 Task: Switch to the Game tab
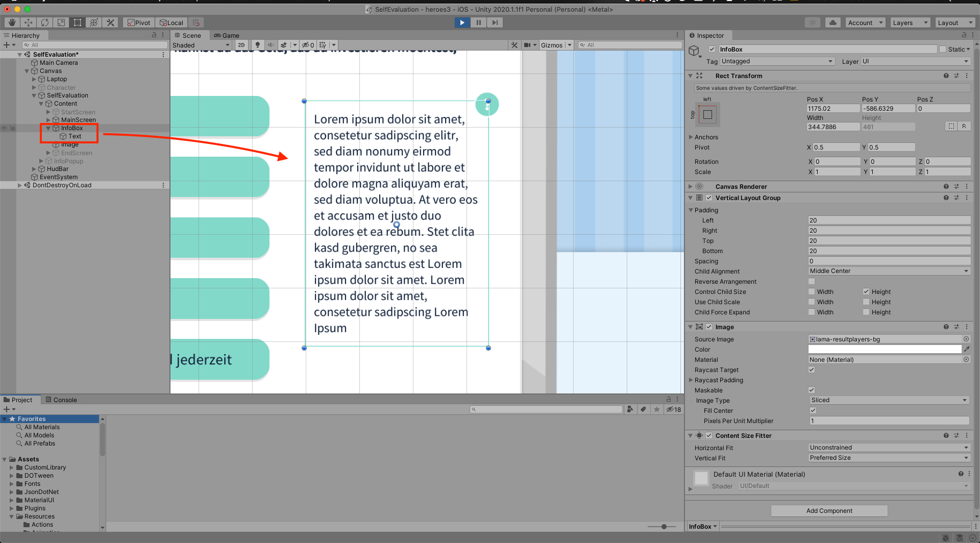[227, 35]
